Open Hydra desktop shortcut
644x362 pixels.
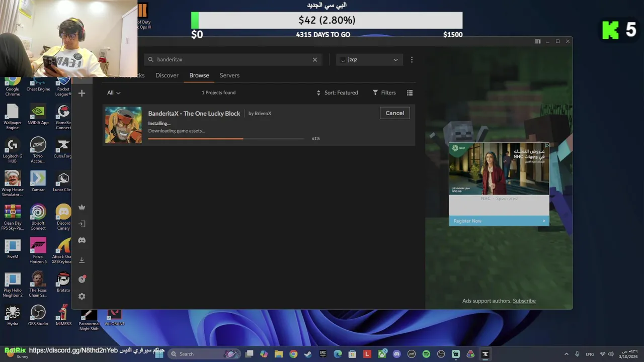click(x=13, y=315)
